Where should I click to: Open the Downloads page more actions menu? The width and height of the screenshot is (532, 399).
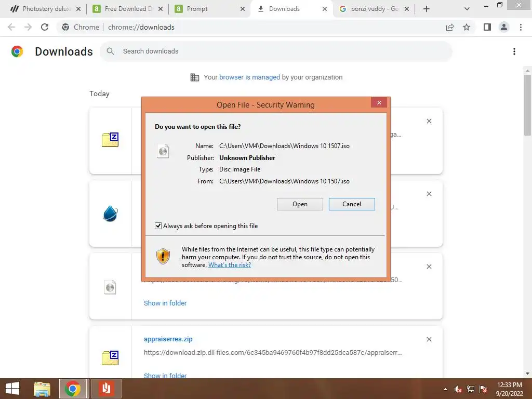click(514, 51)
